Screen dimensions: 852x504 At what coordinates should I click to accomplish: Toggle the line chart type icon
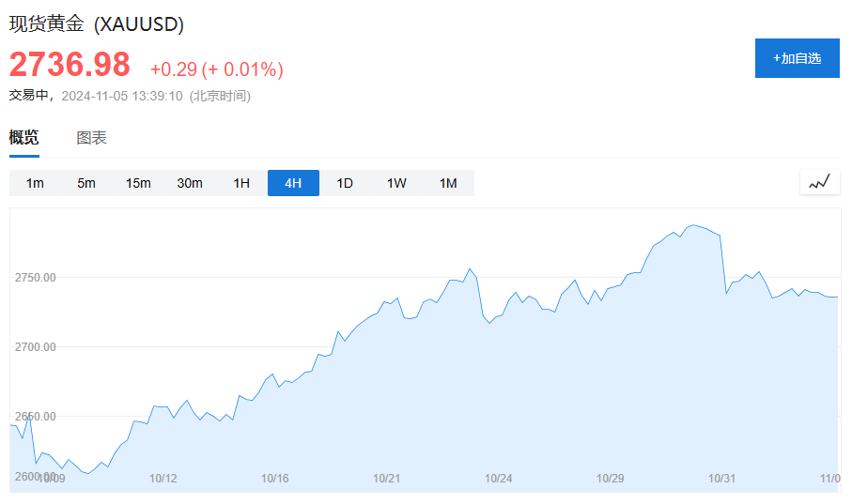click(x=819, y=182)
